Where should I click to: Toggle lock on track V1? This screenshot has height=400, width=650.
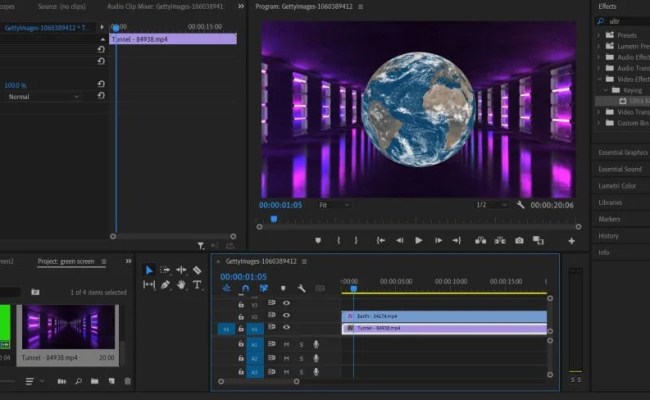click(x=241, y=328)
